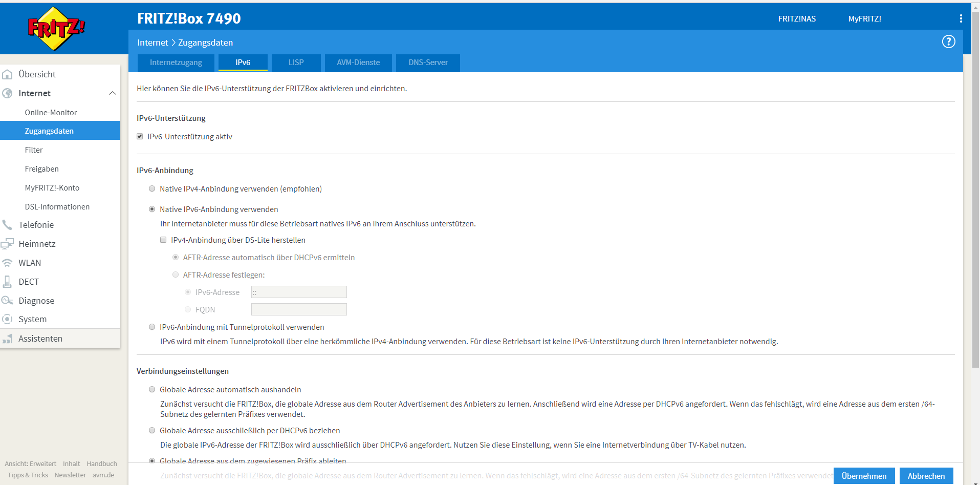Select Globale Adresse automatisch aushandeln

click(152, 389)
